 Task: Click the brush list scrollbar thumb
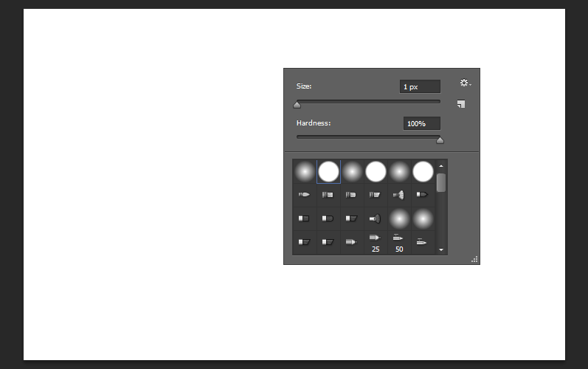pyautogui.click(x=441, y=182)
